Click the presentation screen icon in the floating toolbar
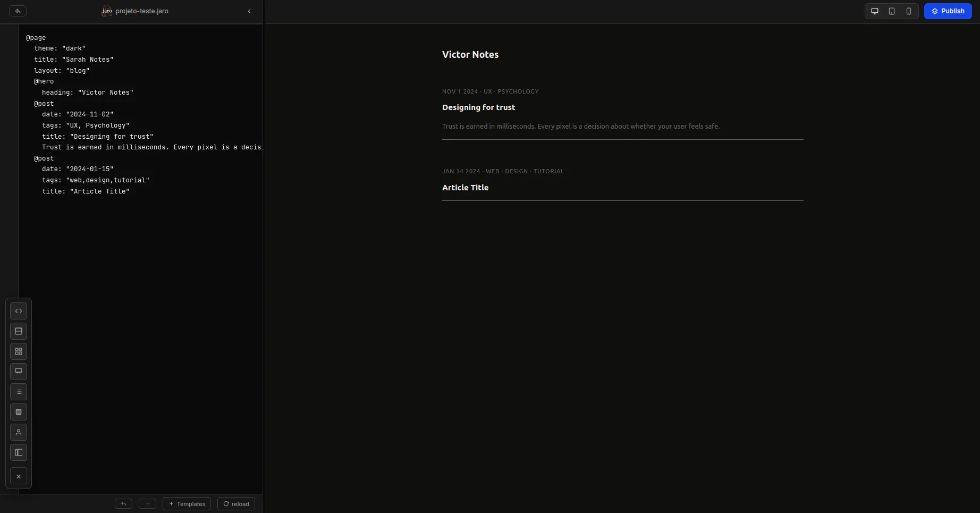Viewport: 980px width, 513px height. tap(19, 372)
